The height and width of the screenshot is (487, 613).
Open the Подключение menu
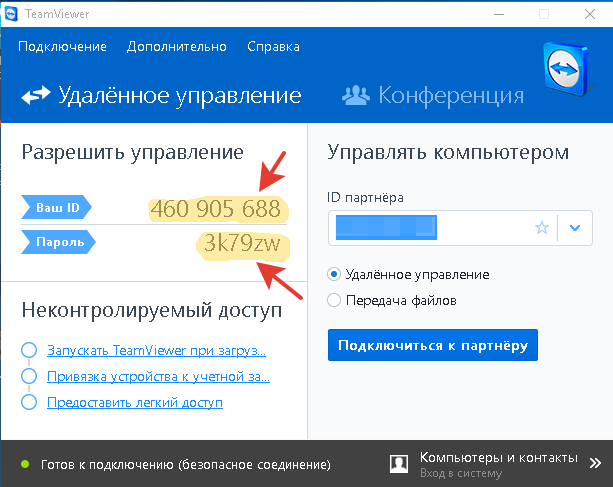click(62, 47)
